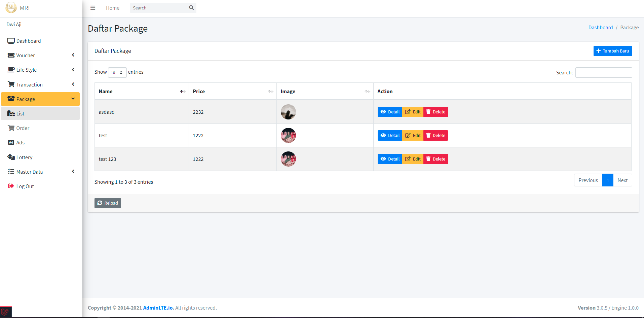Click the Home link in navbar
The image size is (644, 318).
tap(113, 8)
